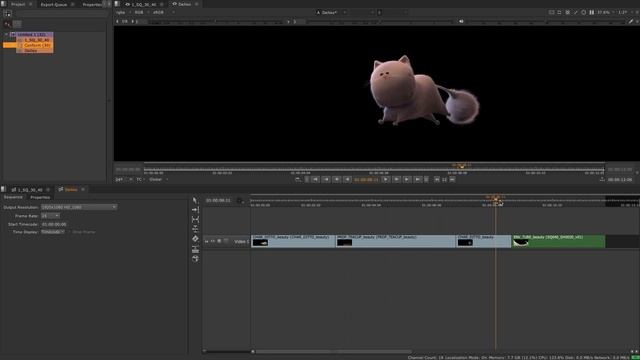The image size is (640, 360).
Task: Click the Start Timecode input field
Action: [54, 224]
